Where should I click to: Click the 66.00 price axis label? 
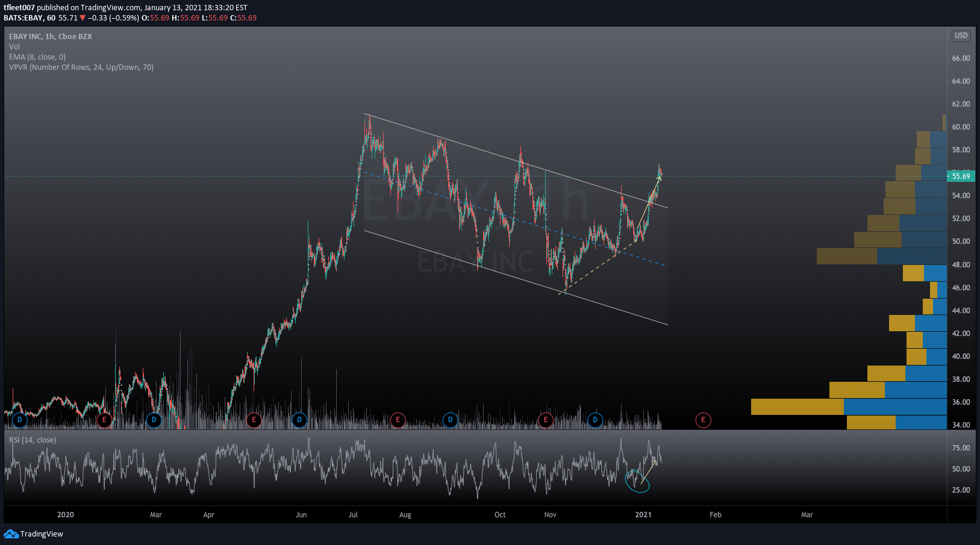961,58
